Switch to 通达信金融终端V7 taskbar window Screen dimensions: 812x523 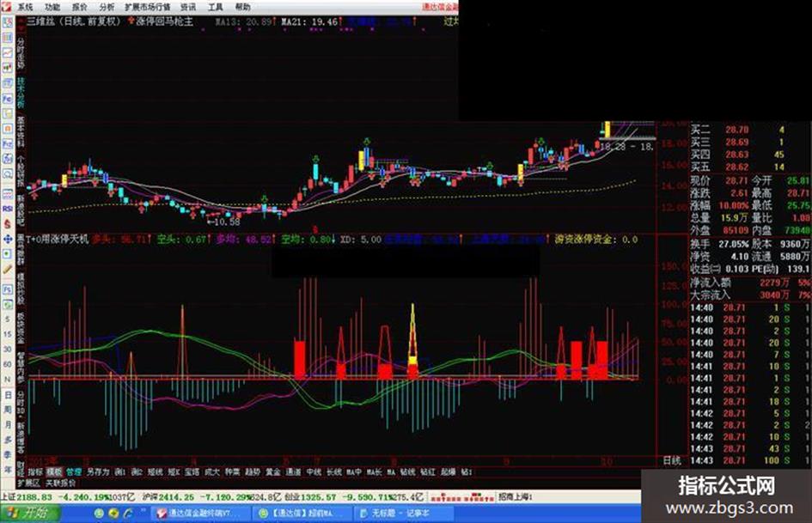[200, 514]
